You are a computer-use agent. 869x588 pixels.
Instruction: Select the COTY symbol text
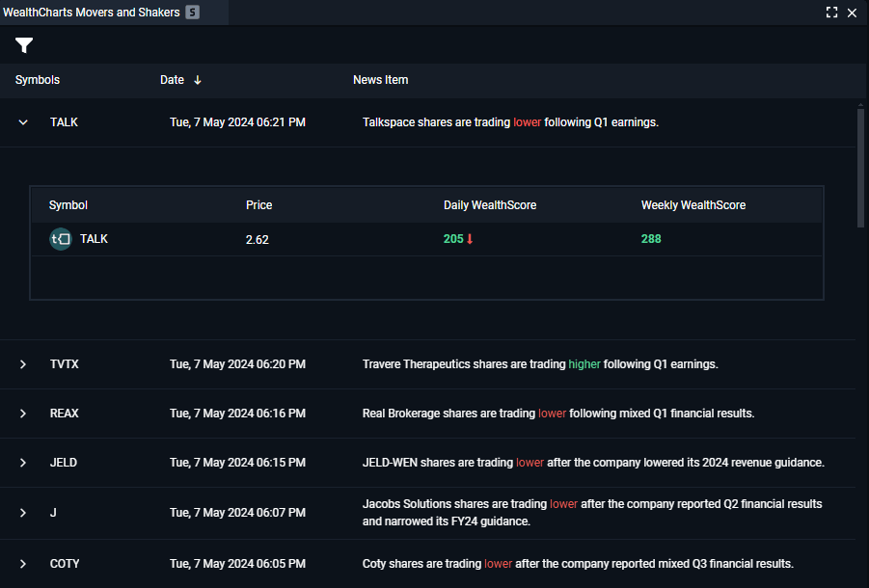point(65,564)
